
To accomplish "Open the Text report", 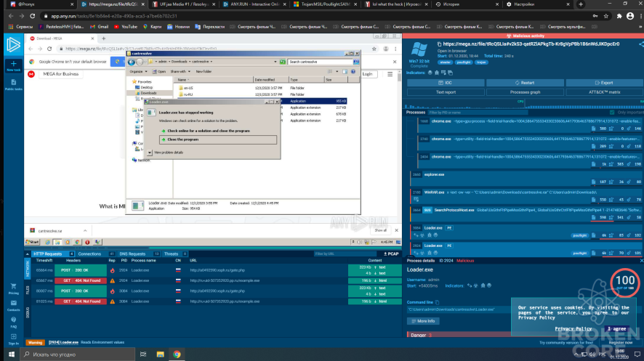I will 446,92.
